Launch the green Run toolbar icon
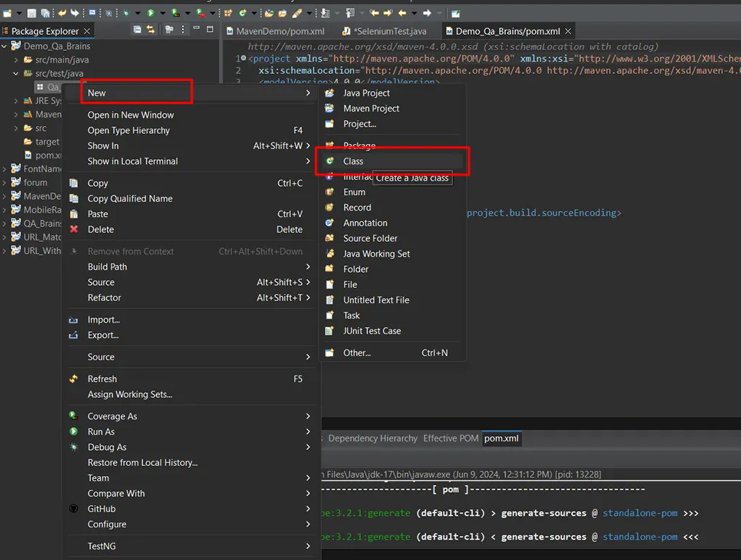The height and width of the screenshot is (560, 741). coord(152,12)
